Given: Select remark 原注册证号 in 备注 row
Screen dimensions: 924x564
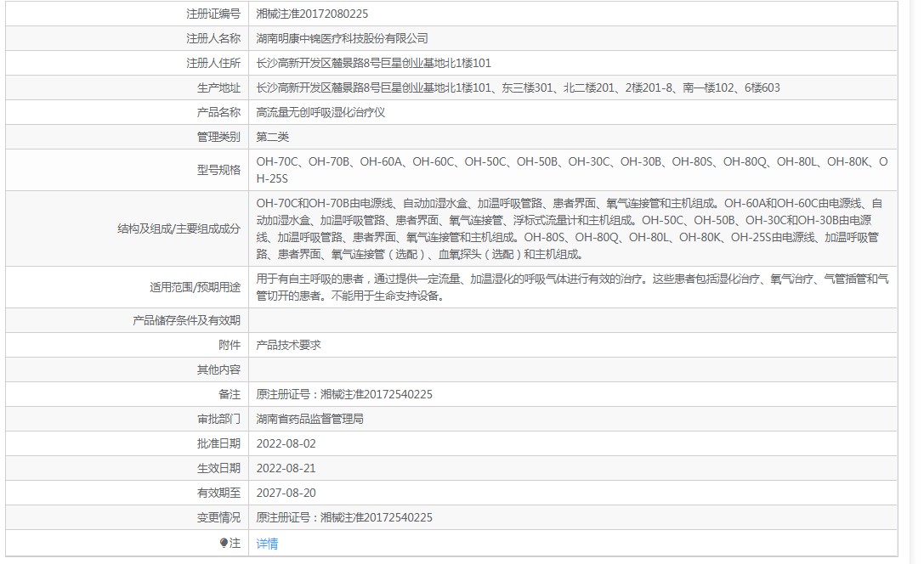Looking at the screenshot, I should tap(344, 394).
